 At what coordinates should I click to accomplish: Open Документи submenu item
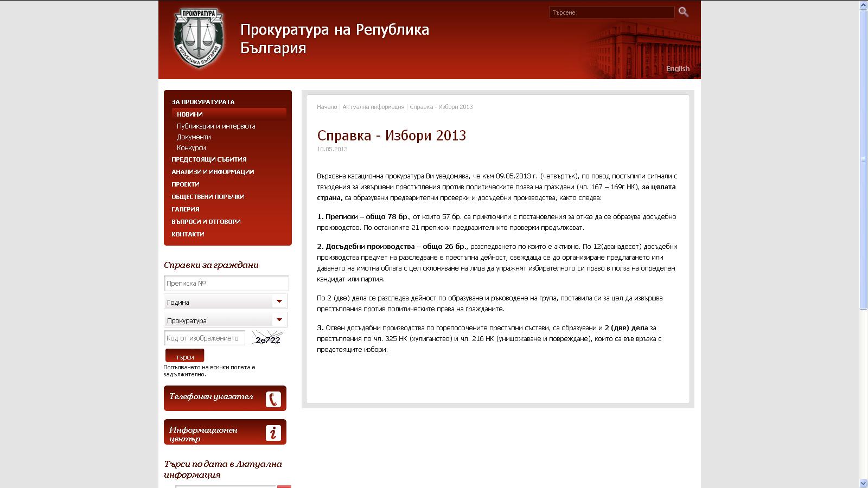pyautogui.click(x=194, y=137)
